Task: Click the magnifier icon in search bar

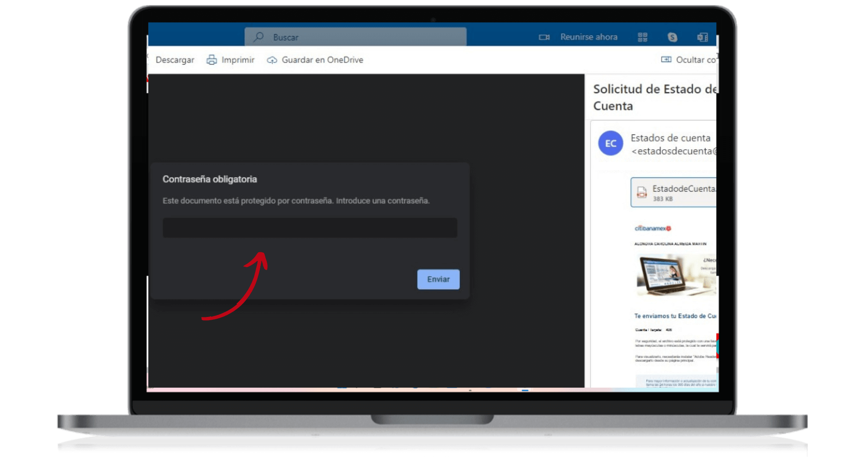Action: click(259, 36)
